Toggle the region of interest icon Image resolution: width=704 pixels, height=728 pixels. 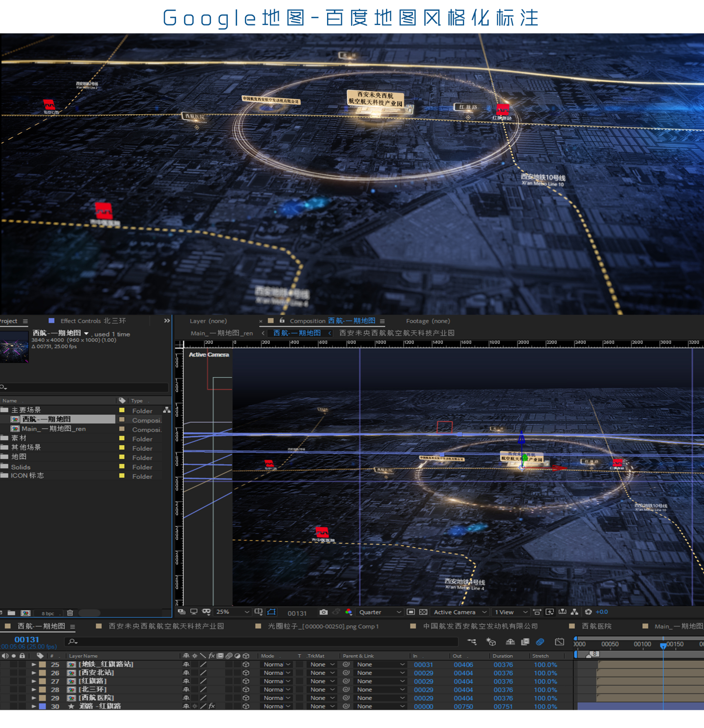[x=411, y=612]
